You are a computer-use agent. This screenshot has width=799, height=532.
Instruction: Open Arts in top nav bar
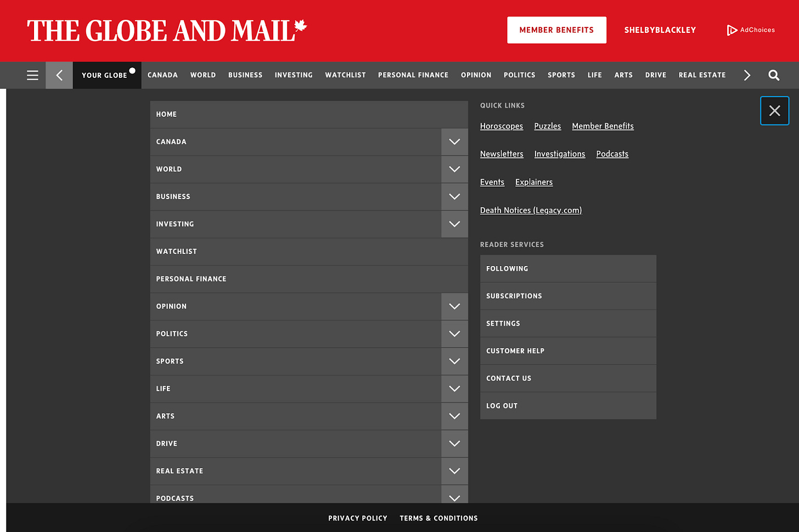[623, 75]
